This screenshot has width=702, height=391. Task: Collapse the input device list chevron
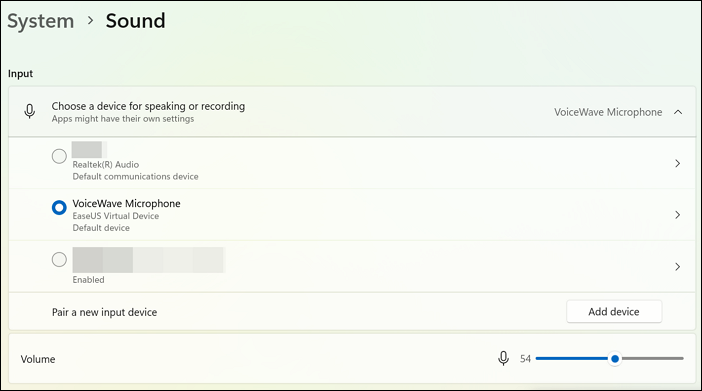point(678,112)
